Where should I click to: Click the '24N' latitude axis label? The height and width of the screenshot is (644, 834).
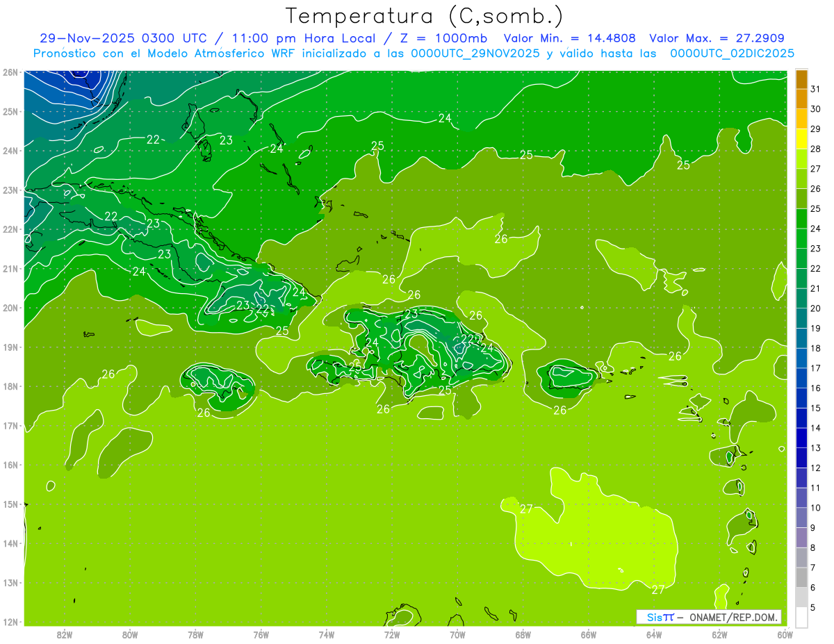[10, 151]
